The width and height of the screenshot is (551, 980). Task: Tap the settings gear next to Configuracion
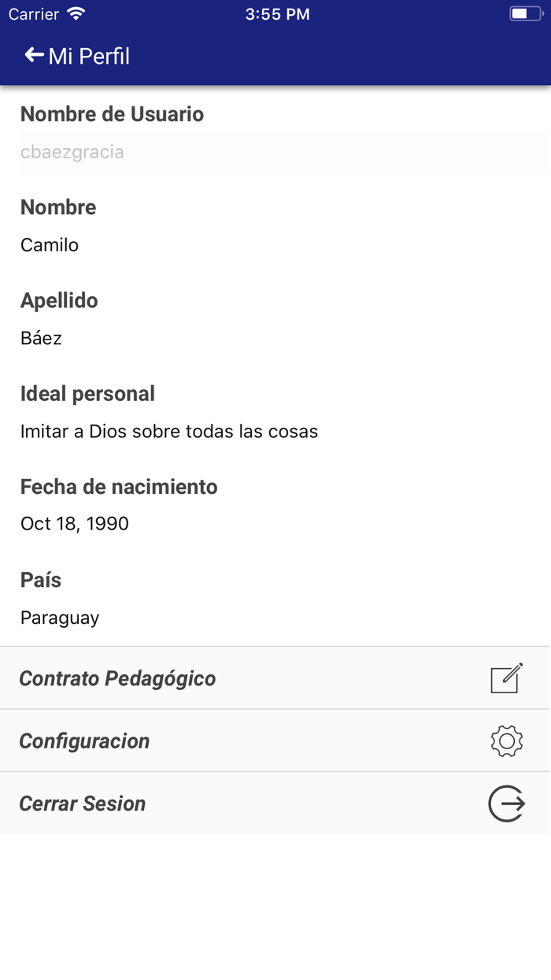[x=507, y=741]
